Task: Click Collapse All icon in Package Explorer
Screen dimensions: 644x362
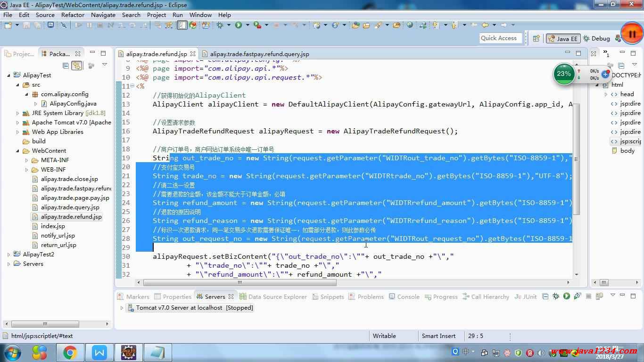Action: [66, 66]
